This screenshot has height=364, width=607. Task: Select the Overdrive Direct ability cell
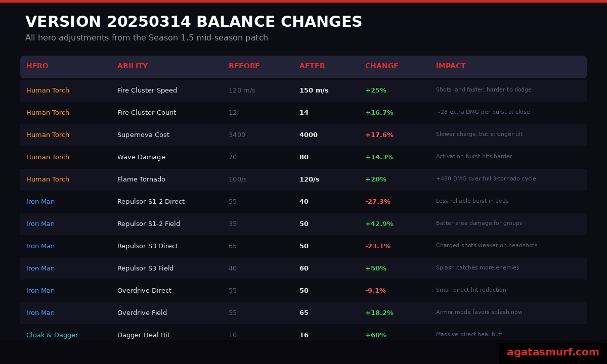click(x=144, y=291)
